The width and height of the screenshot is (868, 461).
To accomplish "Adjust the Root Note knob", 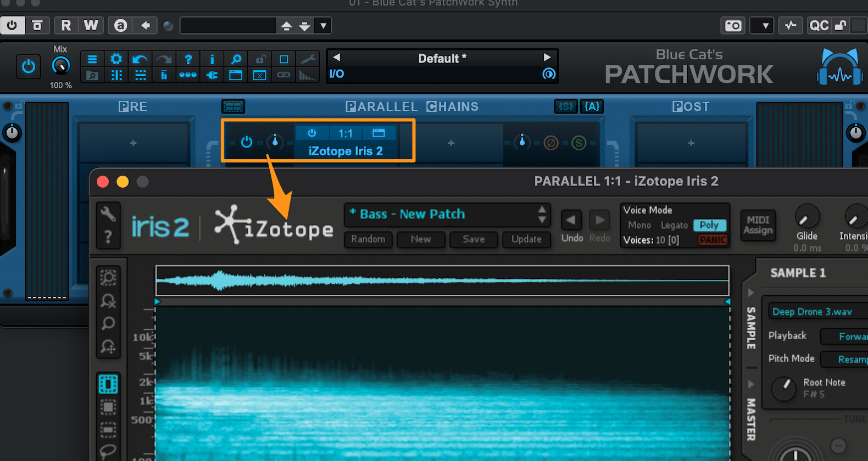I will coord(784,389).
